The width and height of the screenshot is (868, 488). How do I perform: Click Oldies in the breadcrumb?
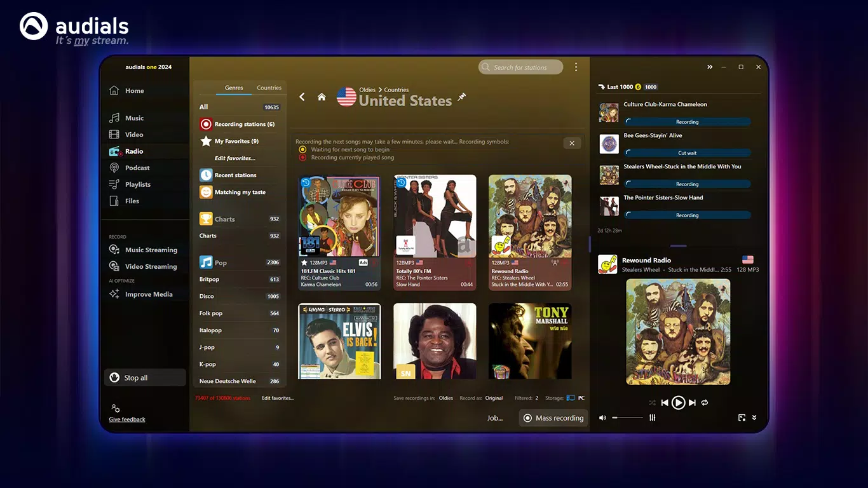pos(367,90)
